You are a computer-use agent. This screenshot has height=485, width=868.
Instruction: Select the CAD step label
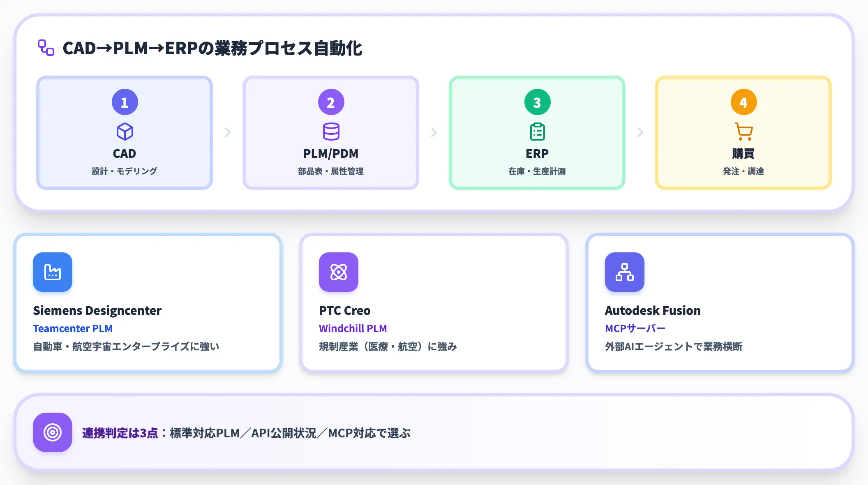point(125,153)
